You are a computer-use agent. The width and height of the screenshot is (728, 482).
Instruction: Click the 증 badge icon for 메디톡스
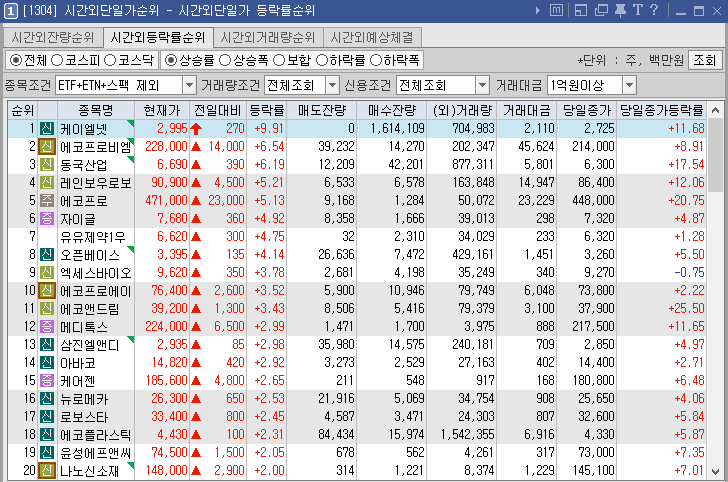click(46, 326)
